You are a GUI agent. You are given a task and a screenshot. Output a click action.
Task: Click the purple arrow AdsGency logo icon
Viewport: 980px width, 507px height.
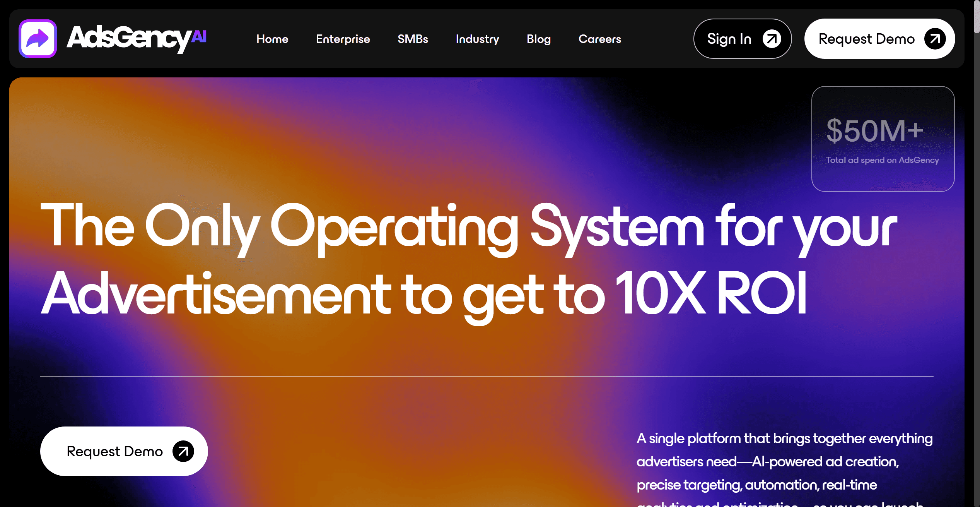coord(38,39)
